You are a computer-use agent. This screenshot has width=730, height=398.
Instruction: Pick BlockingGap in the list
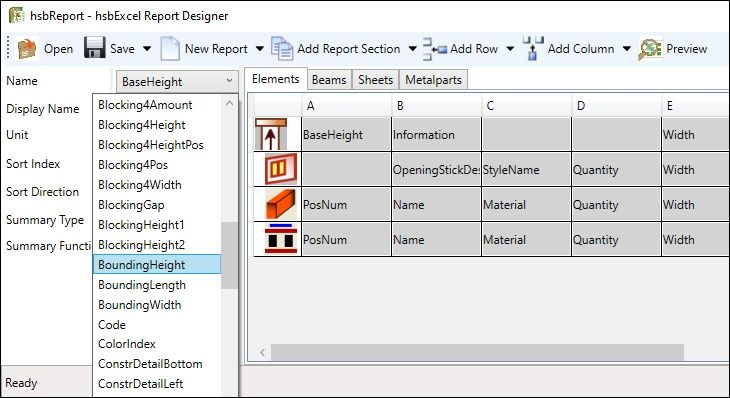coord(156,205)
